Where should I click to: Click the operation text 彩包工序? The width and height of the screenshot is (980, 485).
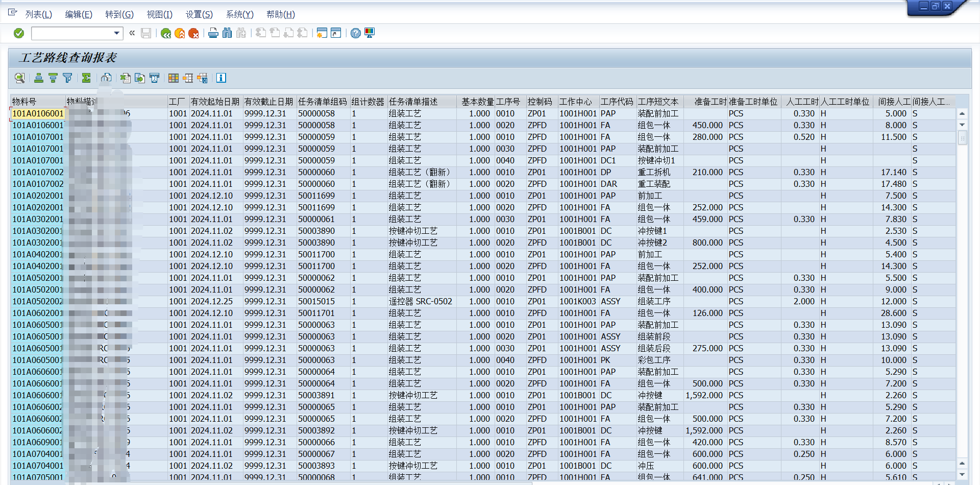coord(654,360)
